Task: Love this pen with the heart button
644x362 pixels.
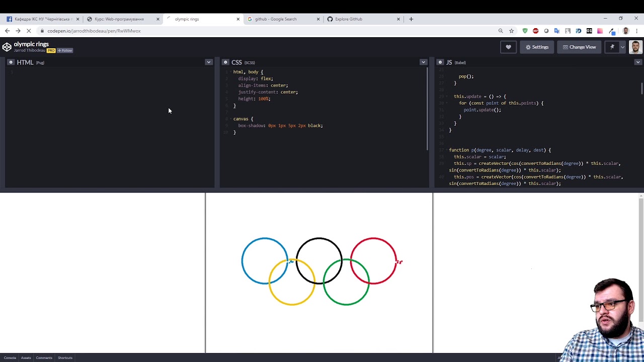Action: tap(508, 47)
